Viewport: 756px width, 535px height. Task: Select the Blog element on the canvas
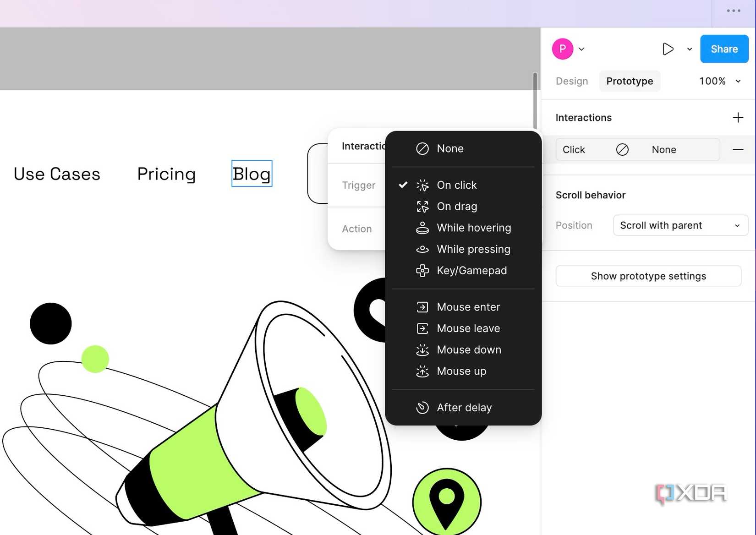coord(252,174)
